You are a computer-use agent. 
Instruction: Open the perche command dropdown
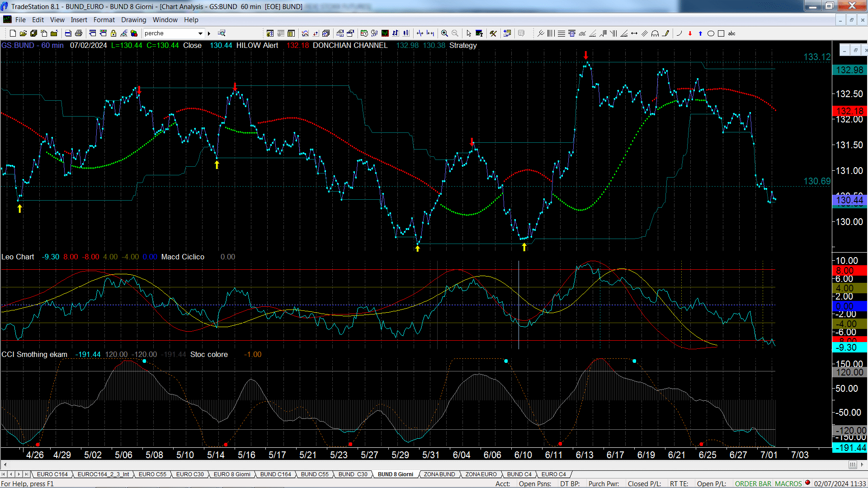click(x=200, y=33)
